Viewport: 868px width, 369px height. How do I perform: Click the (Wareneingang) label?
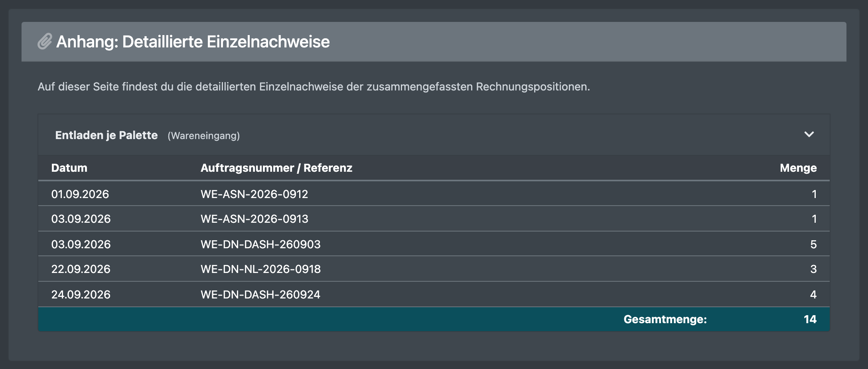(204, 136)
